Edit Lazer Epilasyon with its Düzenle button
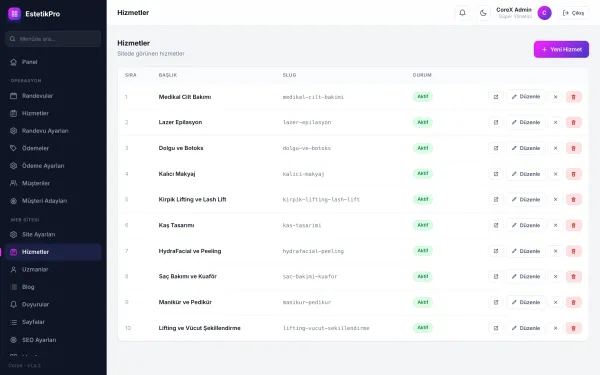The height and width of the screenshot is (375, 600). click(526, 122)
